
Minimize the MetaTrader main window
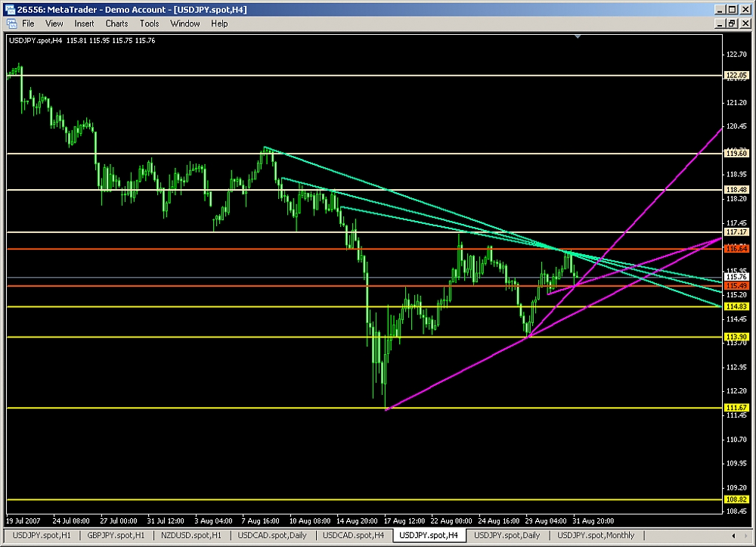pyautogui.click(x=720, y=10)
